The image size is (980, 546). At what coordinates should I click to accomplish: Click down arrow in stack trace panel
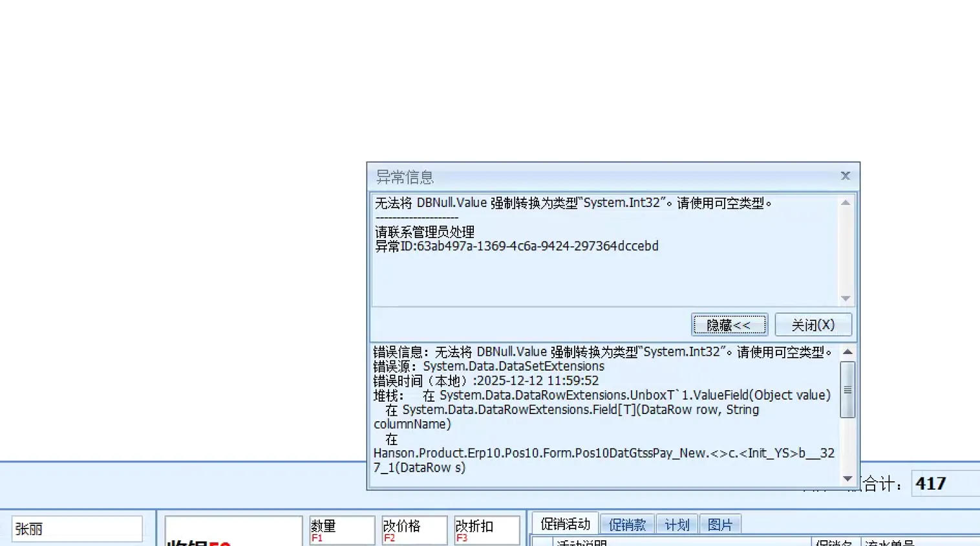[x=847, y=479]
